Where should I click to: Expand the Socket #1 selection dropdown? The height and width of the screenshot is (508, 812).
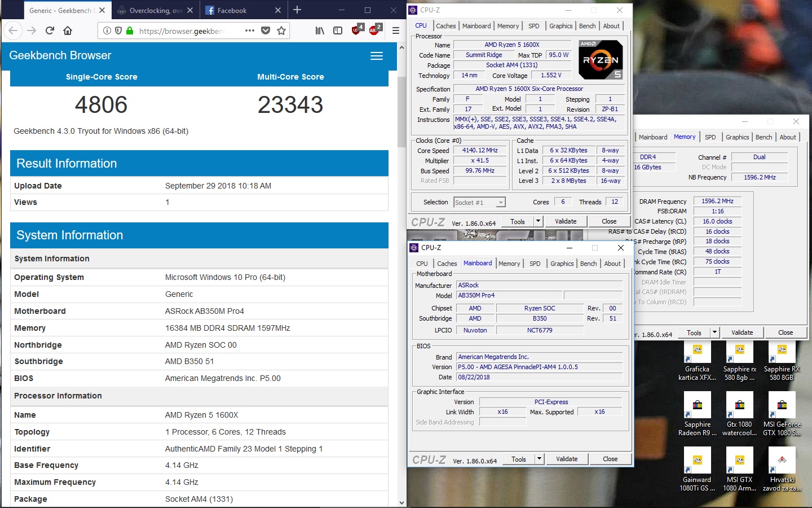coord(501,203)
